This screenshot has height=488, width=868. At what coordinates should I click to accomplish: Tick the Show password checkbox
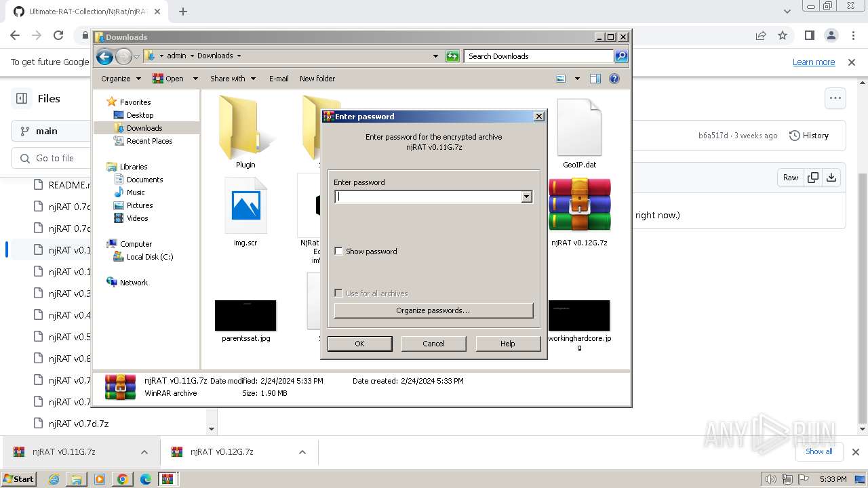click(x=339, y=251)
